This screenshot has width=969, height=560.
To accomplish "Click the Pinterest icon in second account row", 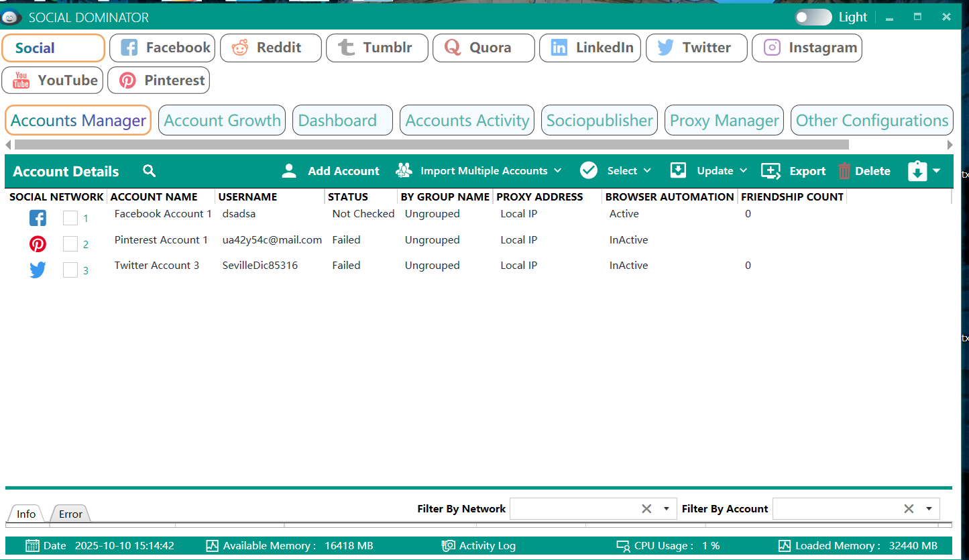I will tap(38, 244).
